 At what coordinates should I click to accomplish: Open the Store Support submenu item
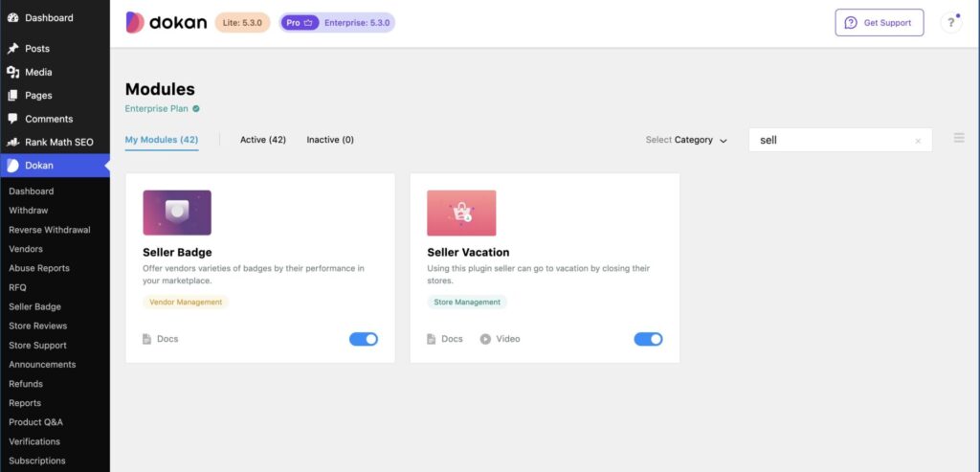[x=37, y=345]
